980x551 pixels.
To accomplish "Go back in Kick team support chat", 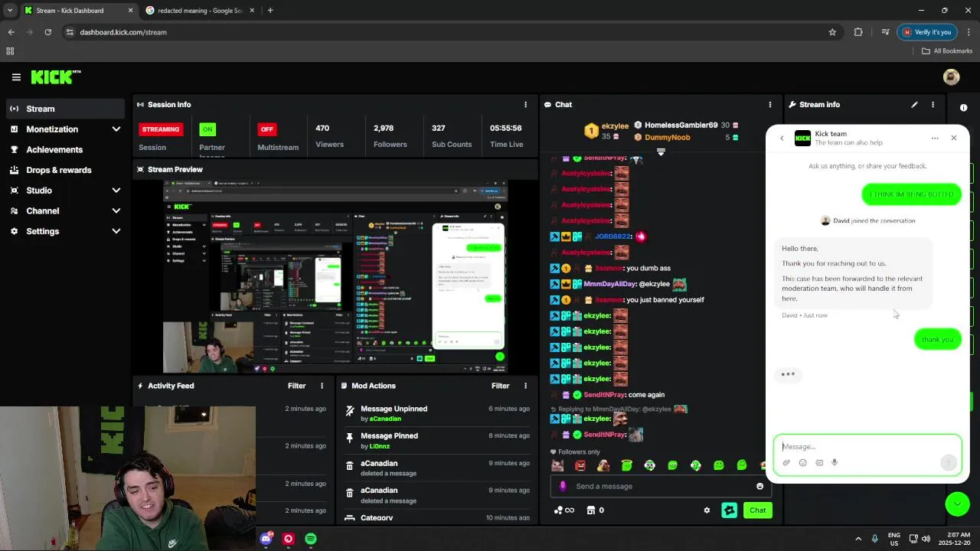I will pos(782,139).
